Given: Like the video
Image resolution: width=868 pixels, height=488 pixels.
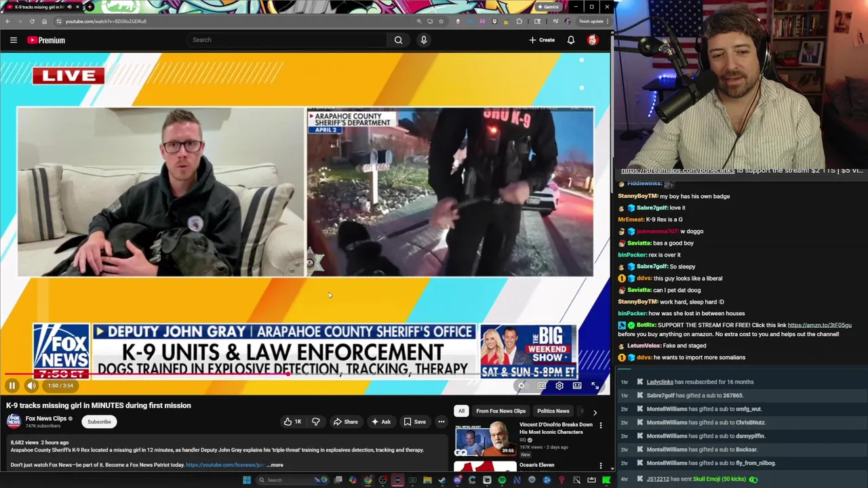Looking at the screenshot, I should pyautogui.click(x=292, y=422).
